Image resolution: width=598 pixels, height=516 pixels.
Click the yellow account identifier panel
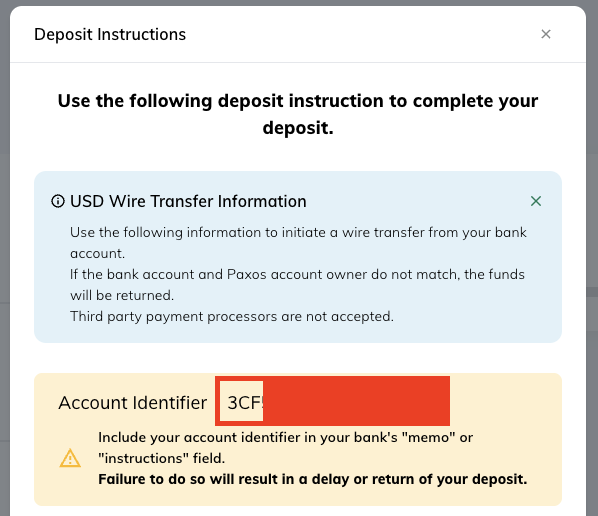298,439
